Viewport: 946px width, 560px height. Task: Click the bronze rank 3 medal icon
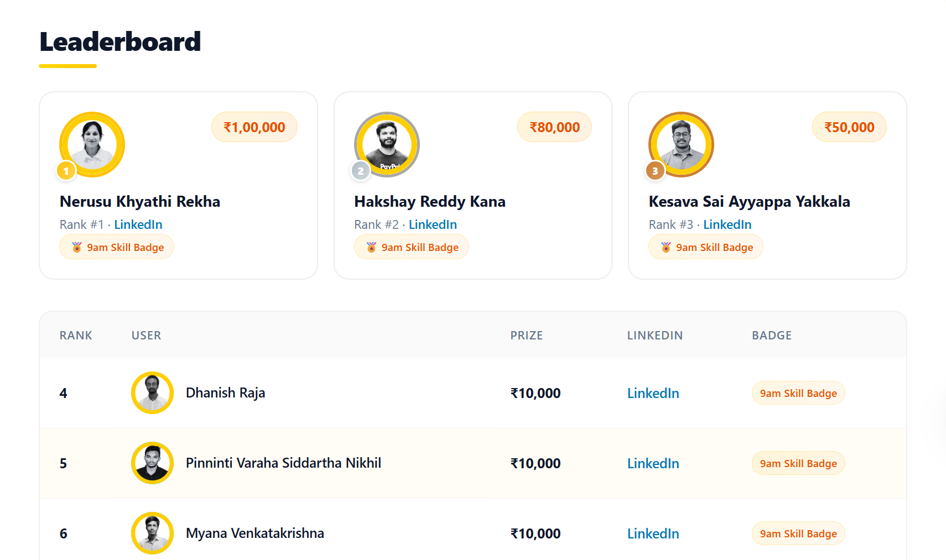pos(655,171)
